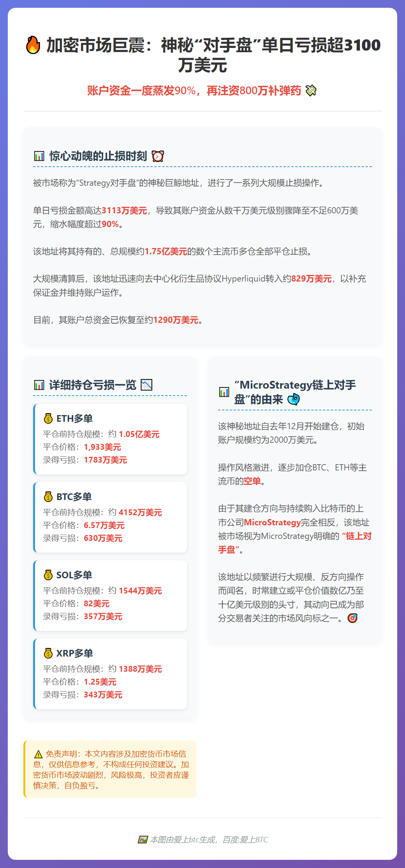405x868 pixels.
Task: Click the XRP position size 1388万美元
Action: (140, 669)
